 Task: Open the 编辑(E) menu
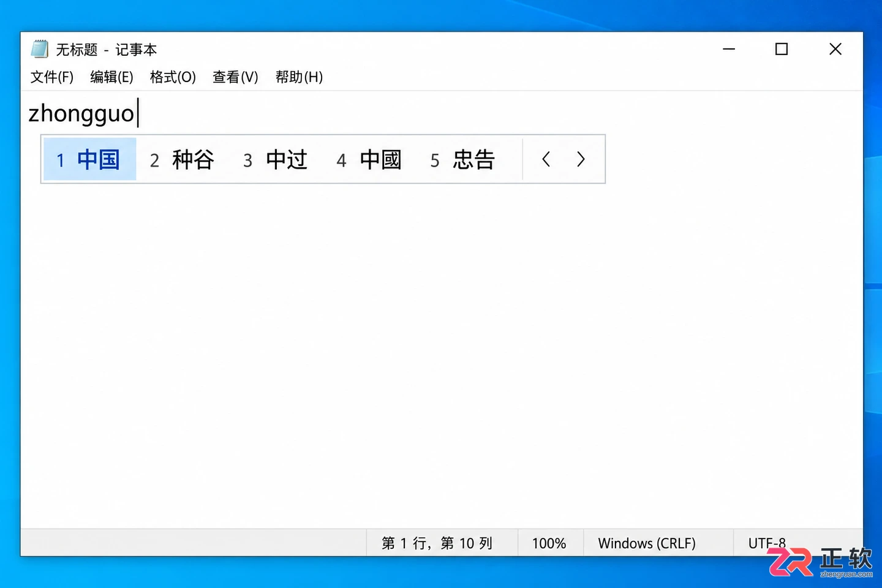pos(111,77)
